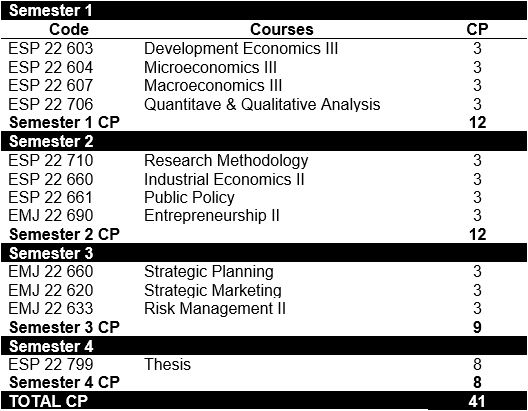Click the Semester 2 header bar

point(264,141)
